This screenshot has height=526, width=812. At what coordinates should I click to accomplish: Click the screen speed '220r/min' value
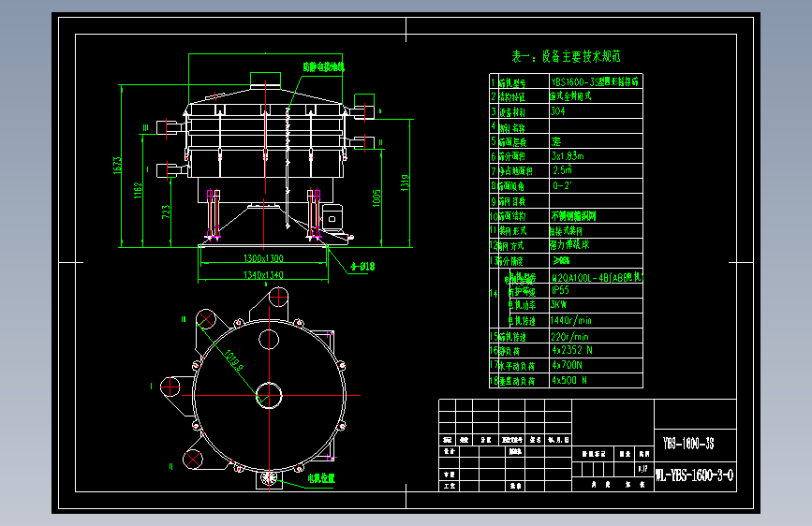click(x=569, y=337)
